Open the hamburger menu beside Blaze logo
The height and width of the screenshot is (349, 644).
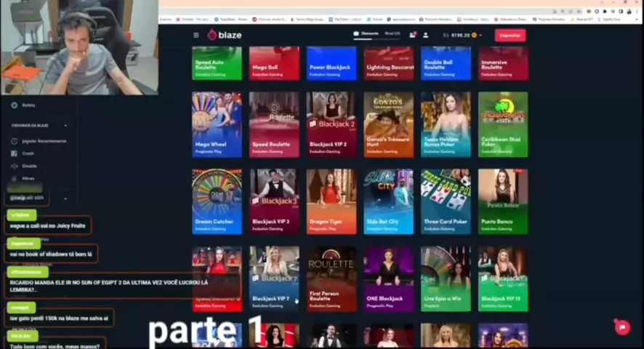point(196,35)
